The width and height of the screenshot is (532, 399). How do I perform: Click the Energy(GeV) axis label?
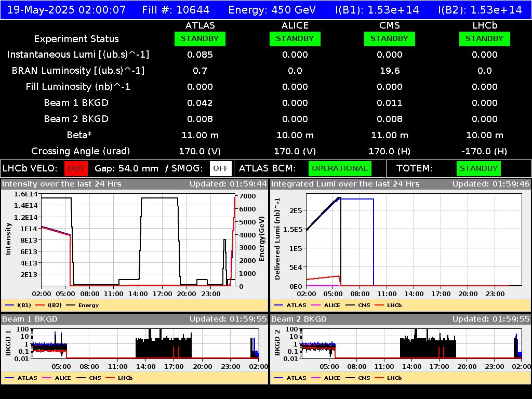262,239
